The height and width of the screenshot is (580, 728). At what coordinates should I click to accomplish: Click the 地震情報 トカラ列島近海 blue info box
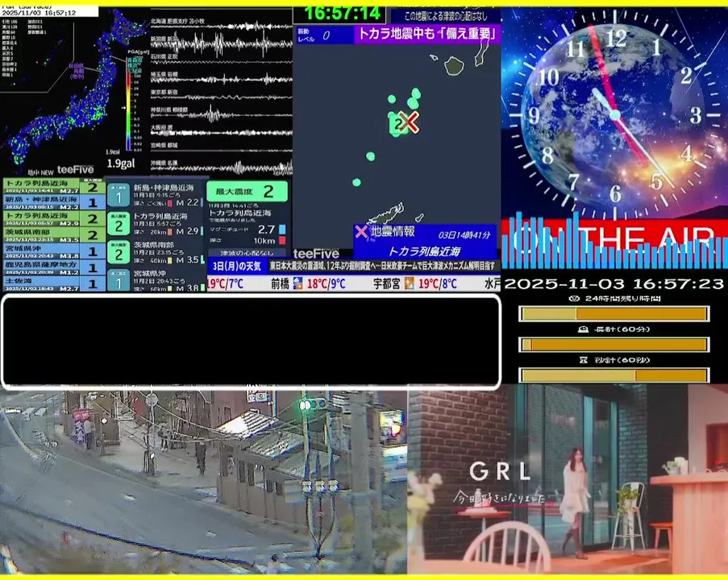[x=425, y=242]
